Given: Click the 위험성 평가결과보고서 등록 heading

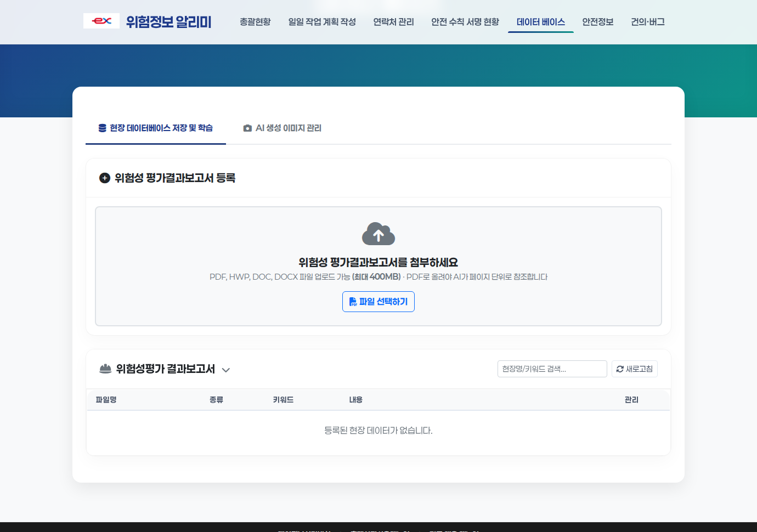Looking at the screenshot, I should [x=175, y=178].
